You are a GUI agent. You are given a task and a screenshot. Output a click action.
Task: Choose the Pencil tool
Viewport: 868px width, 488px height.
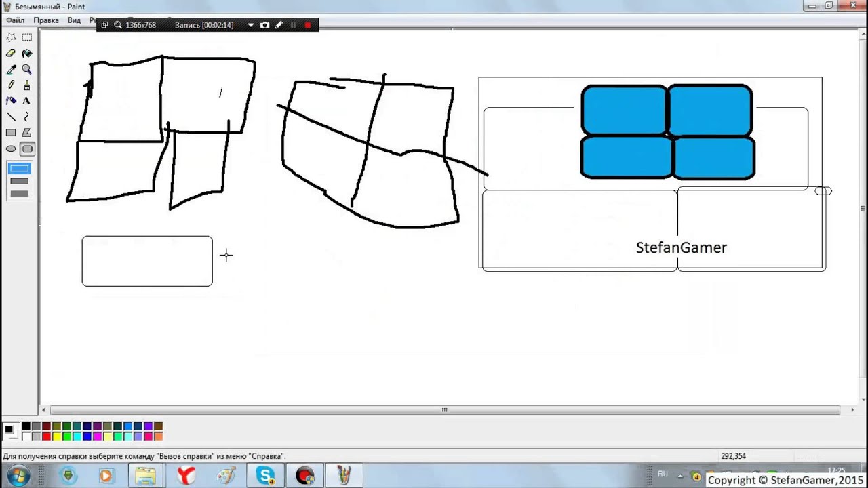tap(11, 85)
